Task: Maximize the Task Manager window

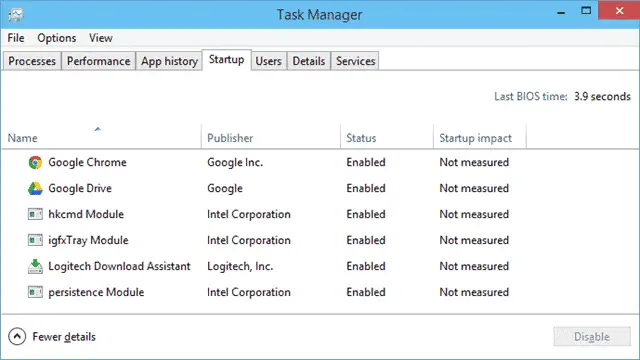Action: coord(586,11)
